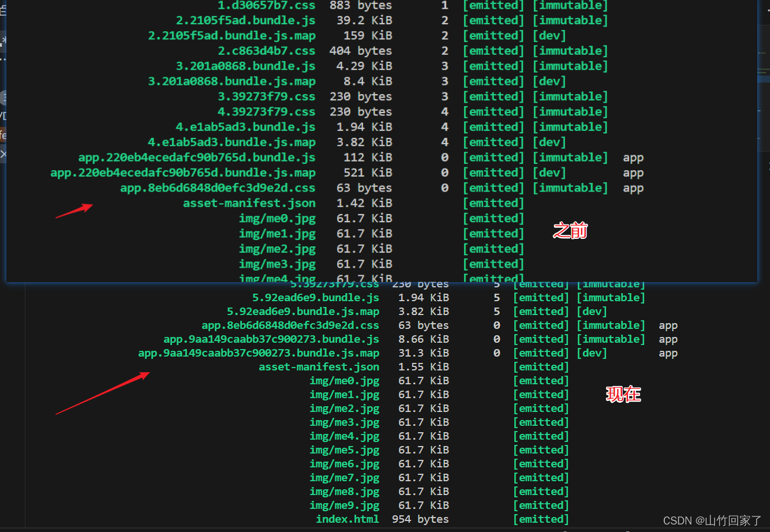Select the 159 KiB size value
770x532 pixels.
pos(368,36)
